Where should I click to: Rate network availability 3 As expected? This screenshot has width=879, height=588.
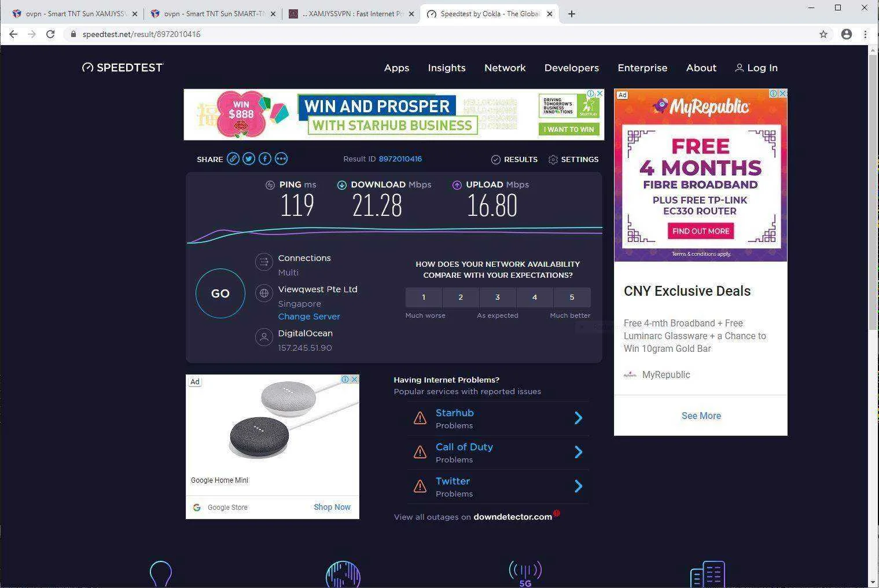click(x=498, y=297)
